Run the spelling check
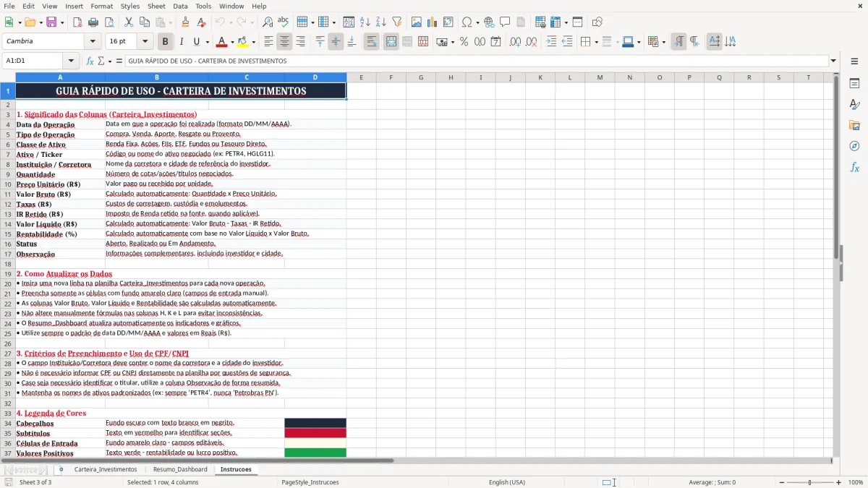The height and width of the screenshot is (488, 868). click(284, 22)
